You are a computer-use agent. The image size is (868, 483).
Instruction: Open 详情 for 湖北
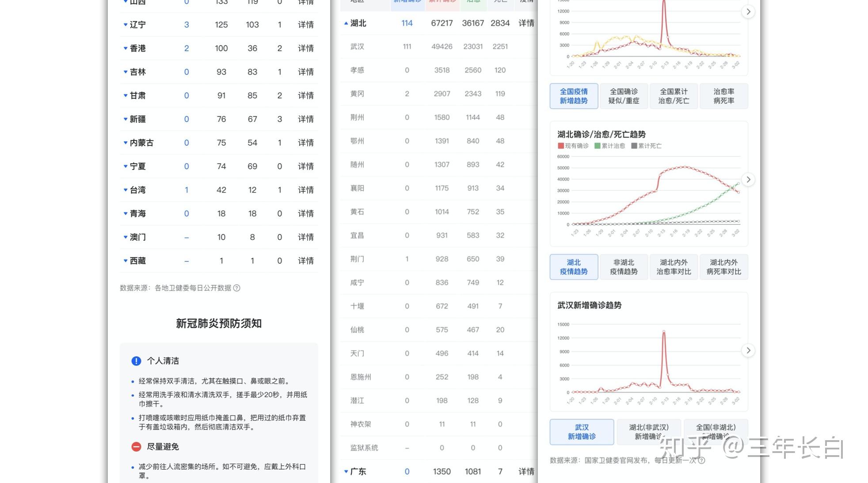[x=526, y=23]
